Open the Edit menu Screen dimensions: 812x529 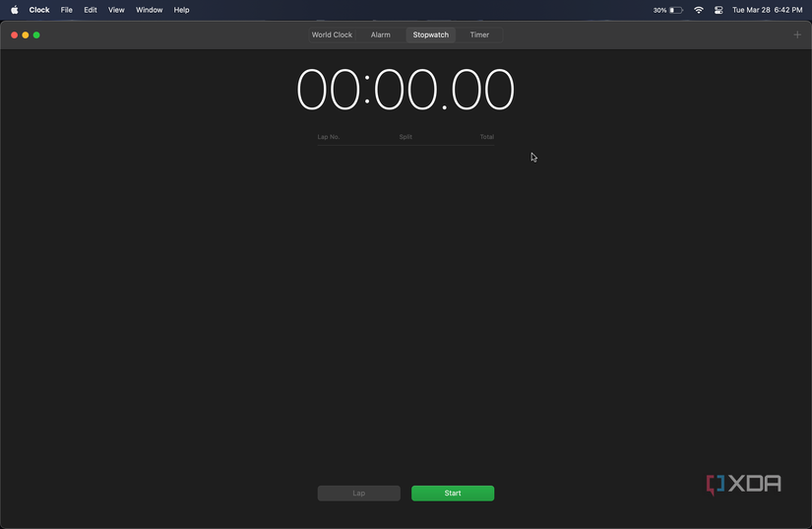91,10
